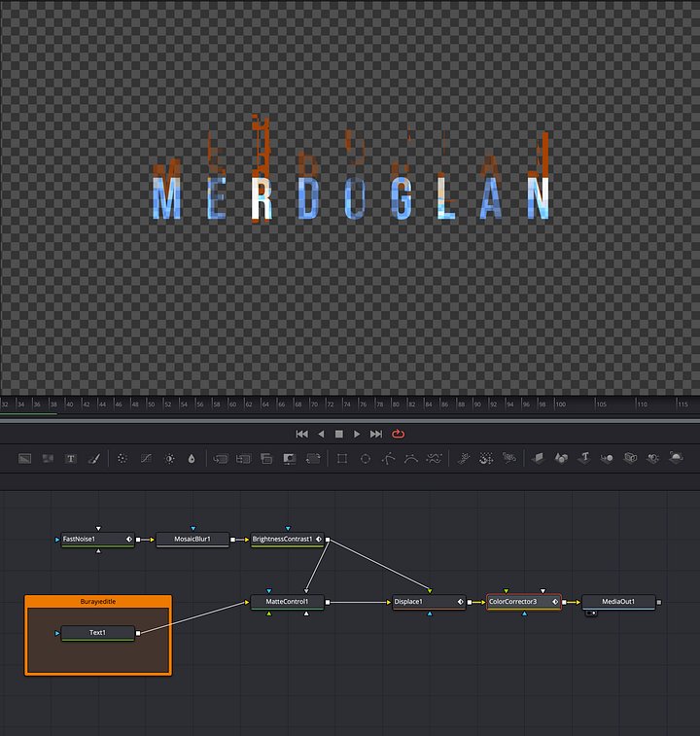Select the Rectangle mask tool

click(342, 459)
